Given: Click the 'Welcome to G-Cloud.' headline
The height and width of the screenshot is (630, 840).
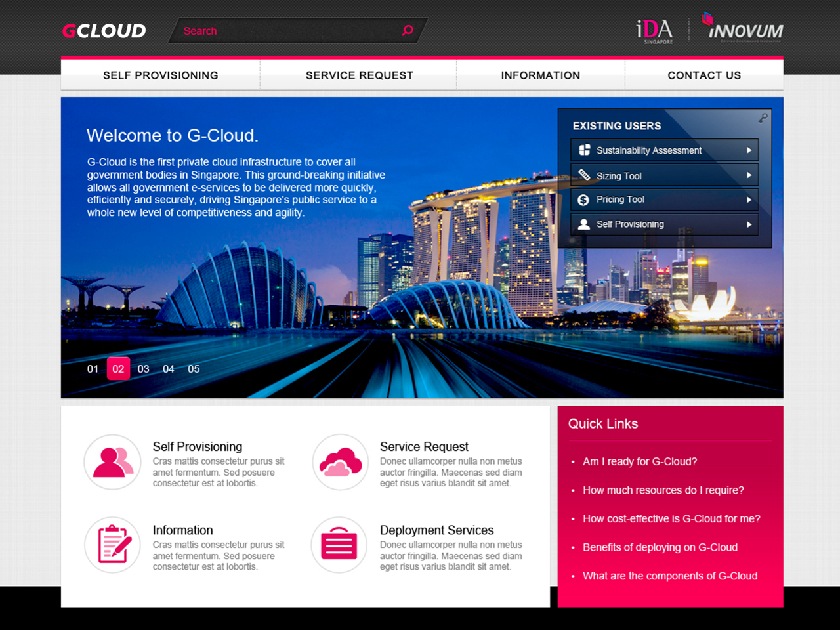Looking at the screenshot, I should (173, 135).
